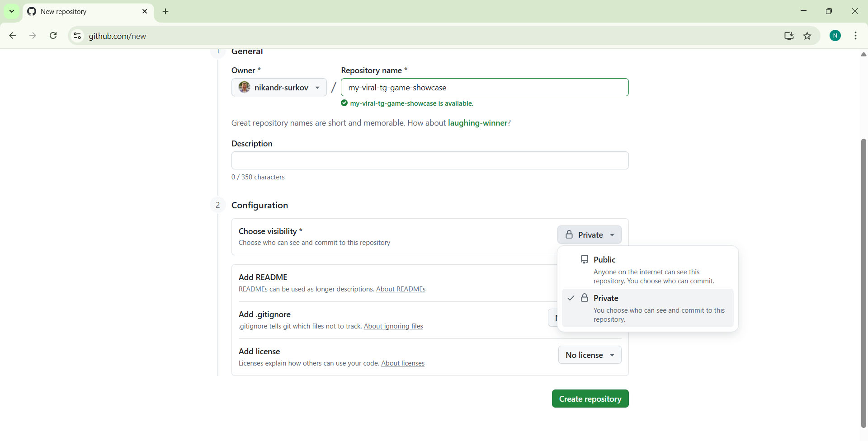Open tab search chevron button
The image size is (868, 441).
coord(12,11)
